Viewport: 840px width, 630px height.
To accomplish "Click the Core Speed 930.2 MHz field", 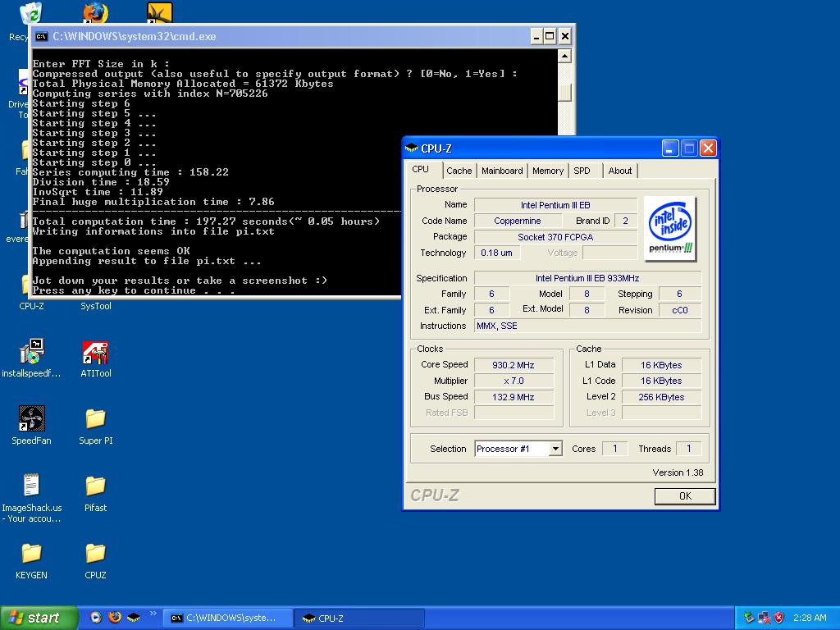I will pyautogui.click(x=514, y=365).
